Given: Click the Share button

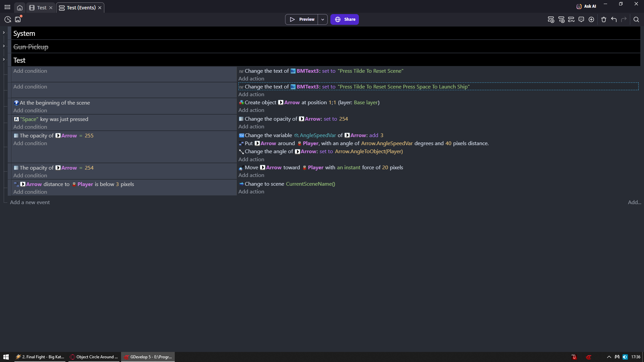Looking at the screenshot, I should click(x=344, y=19).
